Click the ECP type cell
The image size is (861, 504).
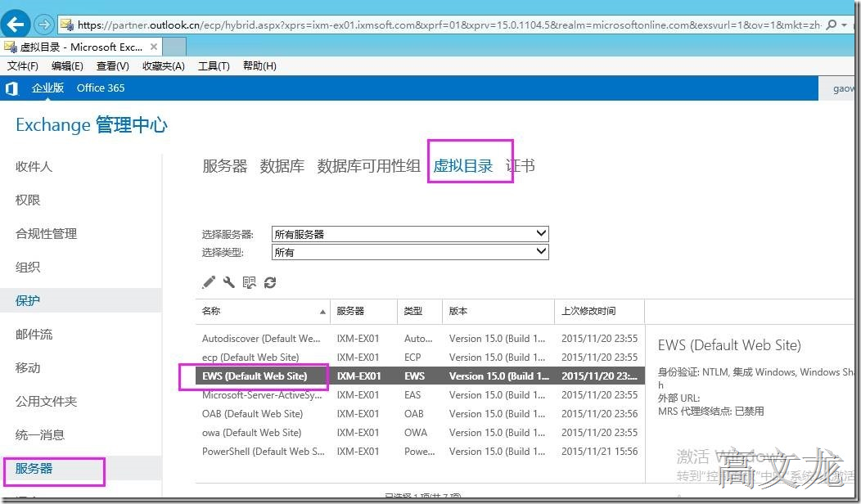coord(412,357)
